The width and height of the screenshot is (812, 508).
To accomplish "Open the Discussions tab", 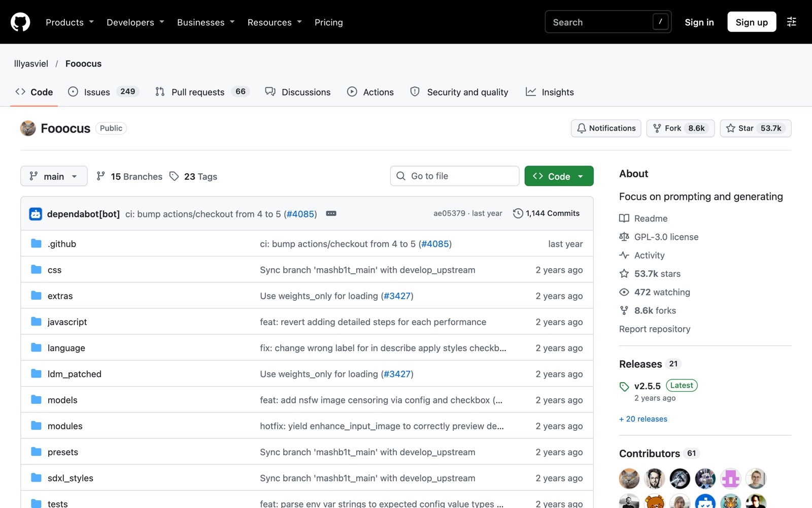I will [x=298, y=92].
